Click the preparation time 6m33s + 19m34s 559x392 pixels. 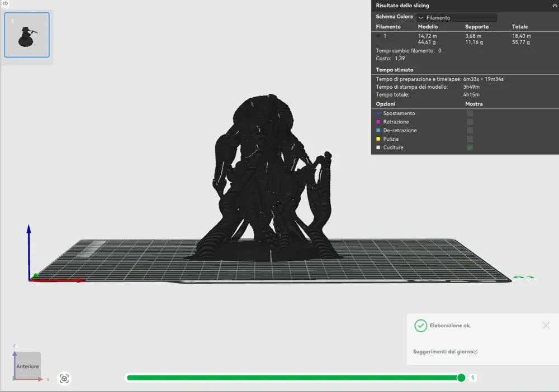coord(483,79)
